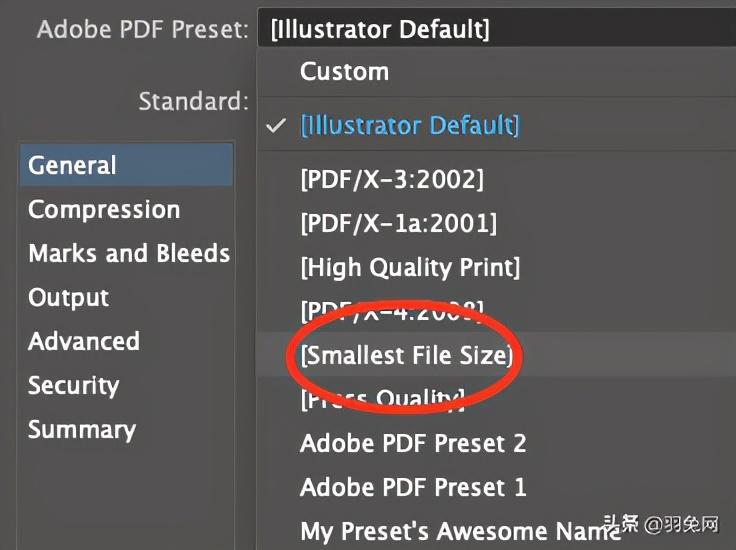This screenshot has width=736, height=550.
Task: Open the Security category
Action: 73,386
